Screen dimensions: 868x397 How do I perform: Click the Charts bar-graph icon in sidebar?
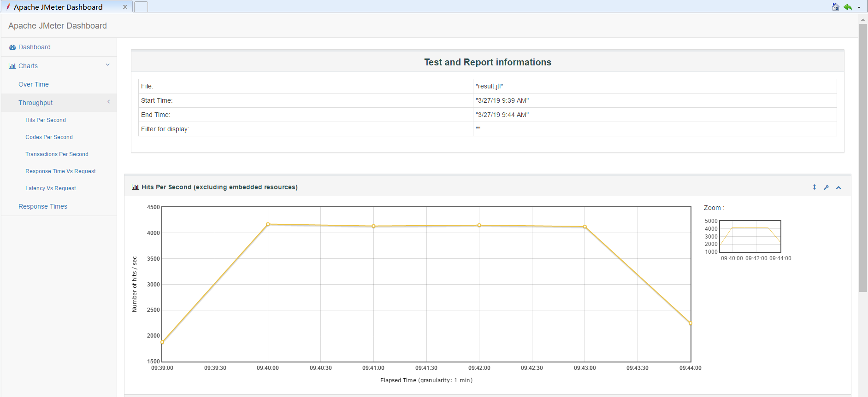coord(12,66)
